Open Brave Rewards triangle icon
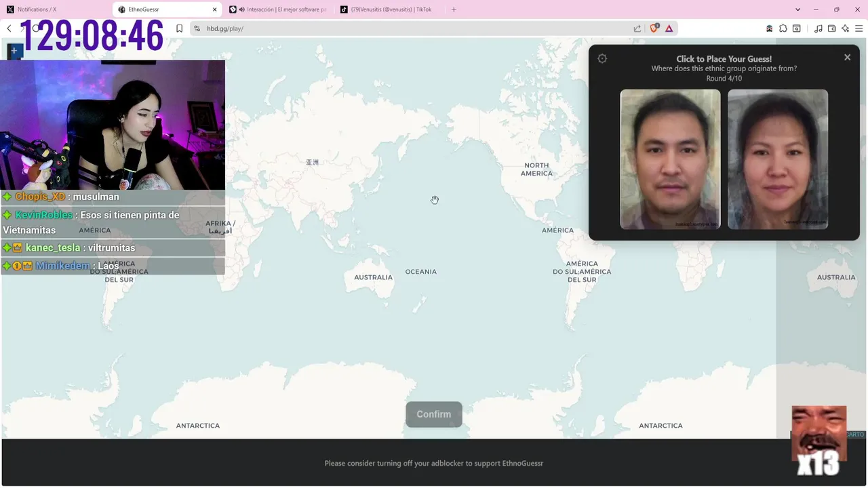Viewport: 868px width, 488px height. (669, 28)
